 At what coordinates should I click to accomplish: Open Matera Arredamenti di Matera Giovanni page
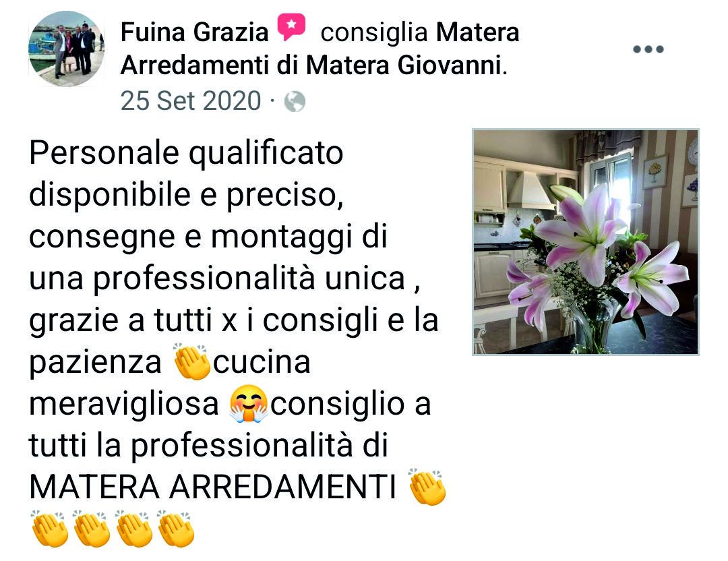click(320, 49)
